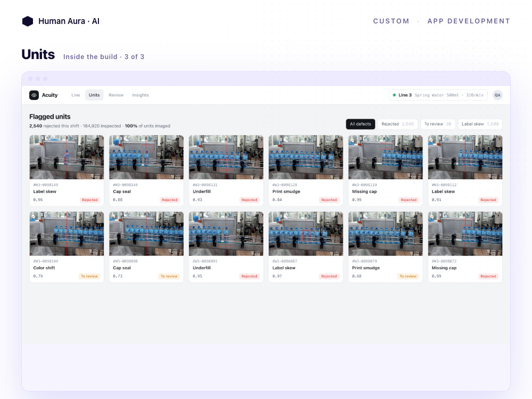
Task: Click confidence score 0.73 on Cap seal card
Action: (118, 276)
